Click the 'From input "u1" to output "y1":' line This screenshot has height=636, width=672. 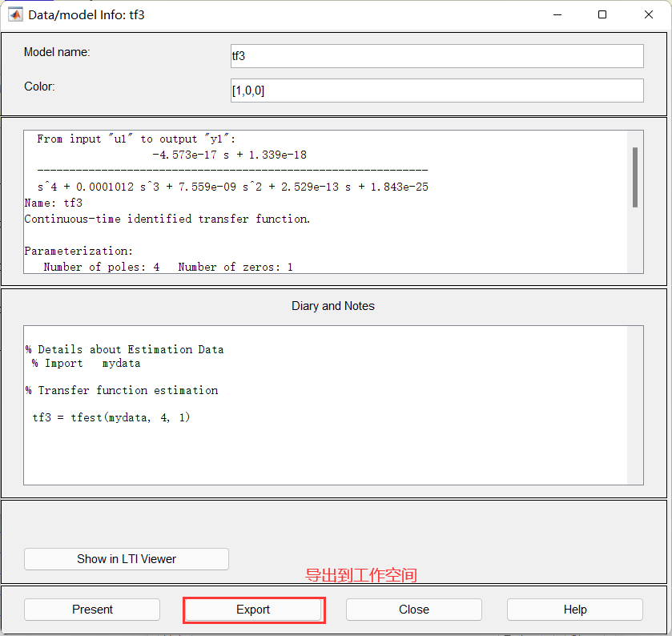click(136, 139)
